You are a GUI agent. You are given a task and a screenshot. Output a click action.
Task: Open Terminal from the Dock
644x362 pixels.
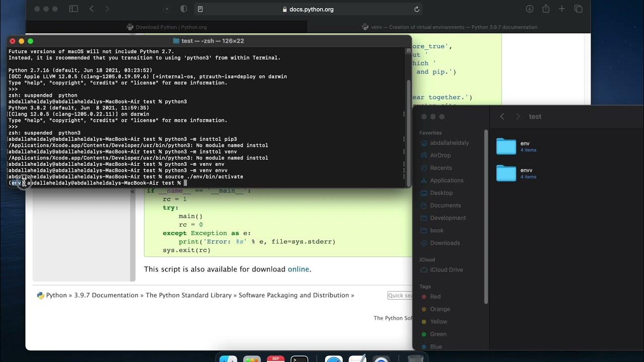click(x=299, y=358)
